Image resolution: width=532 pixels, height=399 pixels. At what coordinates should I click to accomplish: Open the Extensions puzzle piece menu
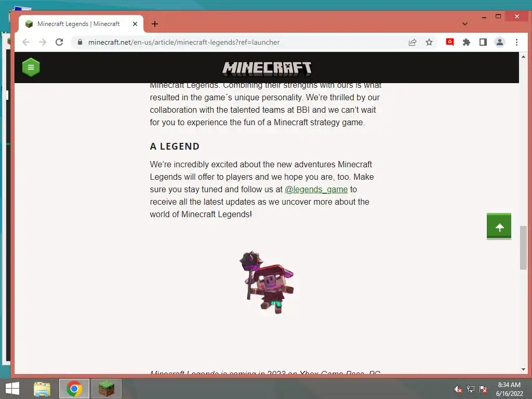click(x=467, y=42)
